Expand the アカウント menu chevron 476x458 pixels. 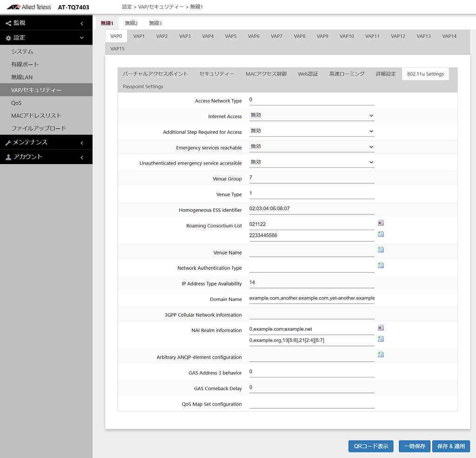(82, 157)
